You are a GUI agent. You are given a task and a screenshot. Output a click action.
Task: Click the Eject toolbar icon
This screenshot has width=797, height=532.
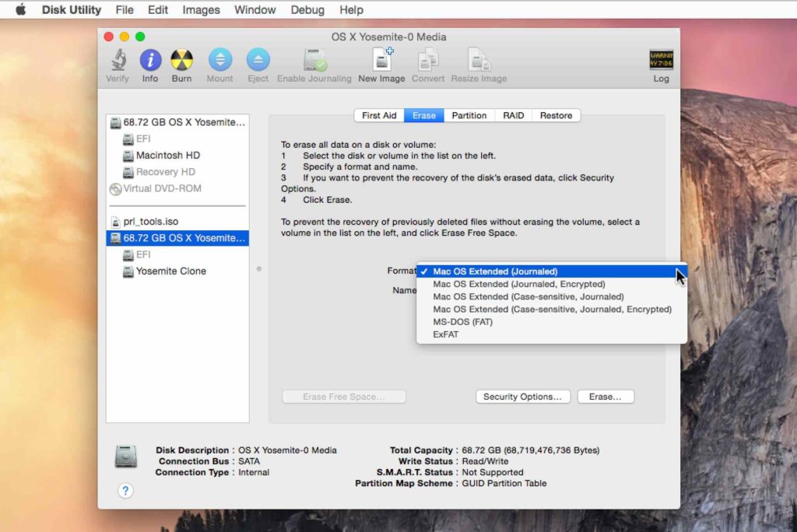(258, 61)
